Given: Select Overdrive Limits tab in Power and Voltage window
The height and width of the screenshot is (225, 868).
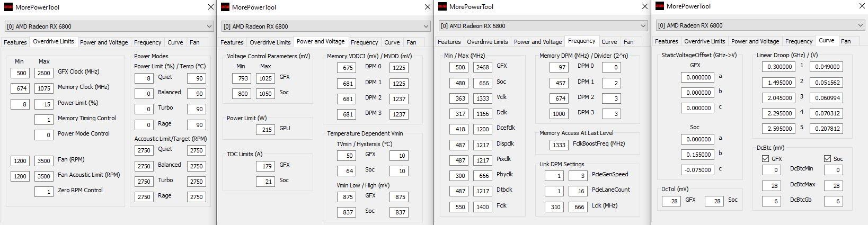Looking at the screenshot, I should point(270,42).
